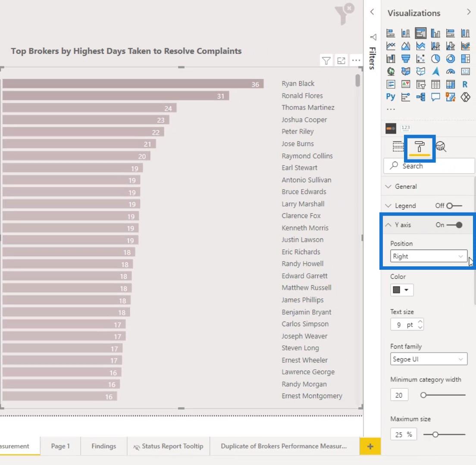Choose the Area chart visual
476x465 pixels.
406,46
